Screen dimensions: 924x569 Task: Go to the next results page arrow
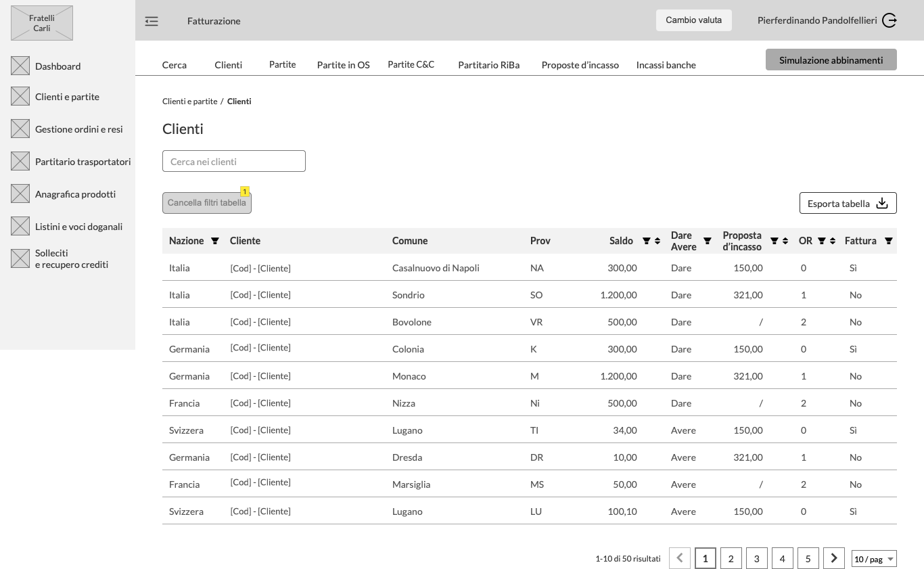click(834, 558)
